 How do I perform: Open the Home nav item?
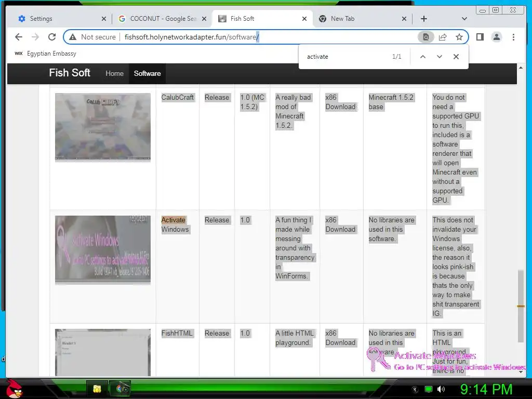click(x=114, y=73)
